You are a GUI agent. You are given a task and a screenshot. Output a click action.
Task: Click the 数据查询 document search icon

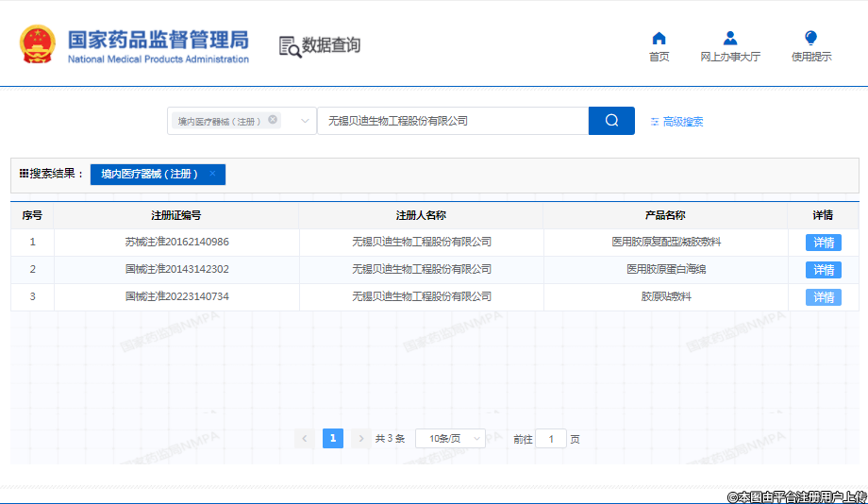click(x=290, y=46)
